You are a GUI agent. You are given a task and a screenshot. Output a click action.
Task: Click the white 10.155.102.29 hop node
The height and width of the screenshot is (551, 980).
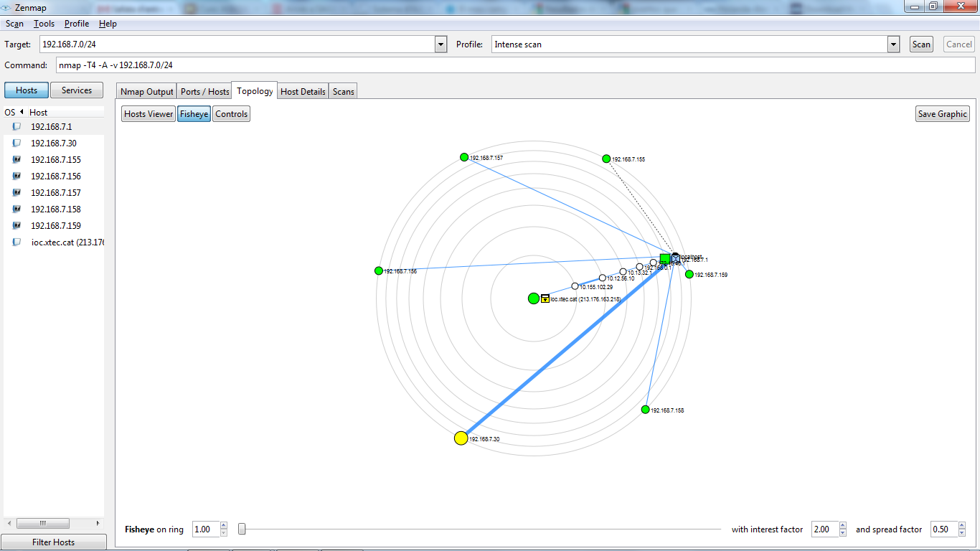[x=575, y=286]
